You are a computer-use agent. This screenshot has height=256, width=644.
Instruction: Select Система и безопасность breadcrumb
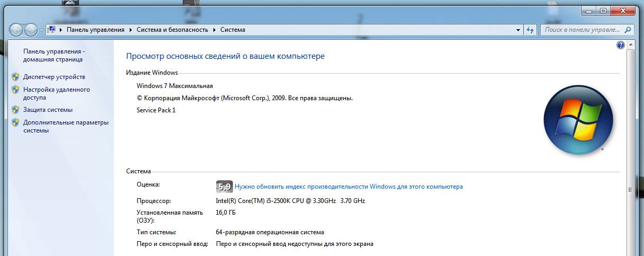click(173, 30)
